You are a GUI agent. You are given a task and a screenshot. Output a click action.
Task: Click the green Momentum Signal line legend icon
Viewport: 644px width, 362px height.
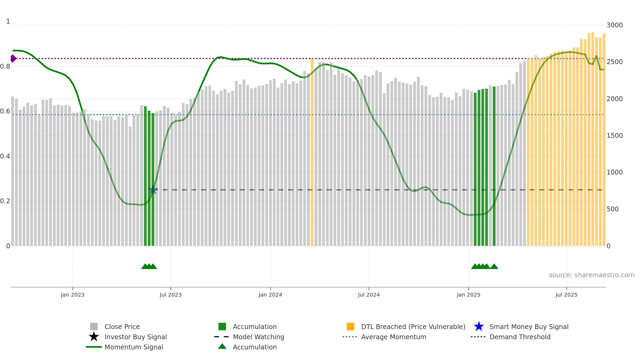click(x=94, y=347)
